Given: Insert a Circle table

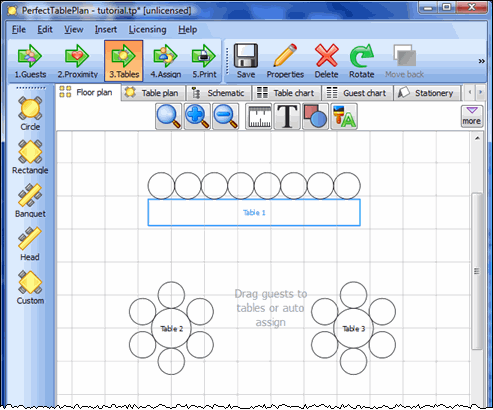Looking at the screenshot, I should click(30, 113).
